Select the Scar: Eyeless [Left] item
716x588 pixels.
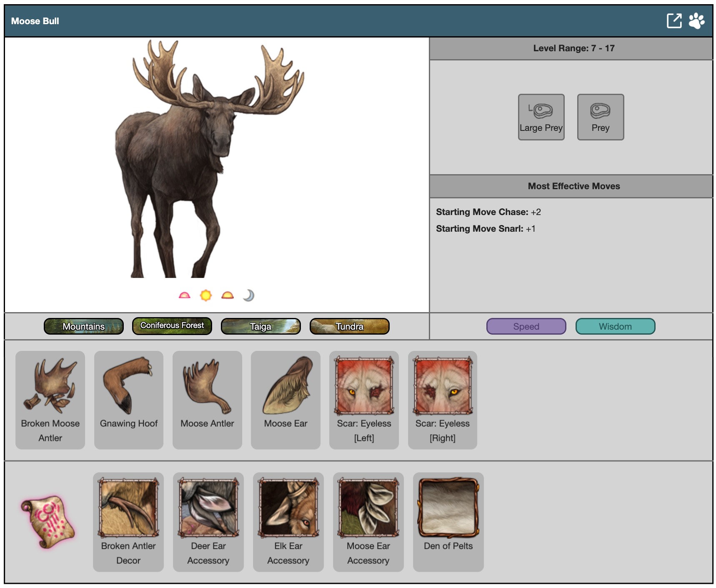coord(364,400)
